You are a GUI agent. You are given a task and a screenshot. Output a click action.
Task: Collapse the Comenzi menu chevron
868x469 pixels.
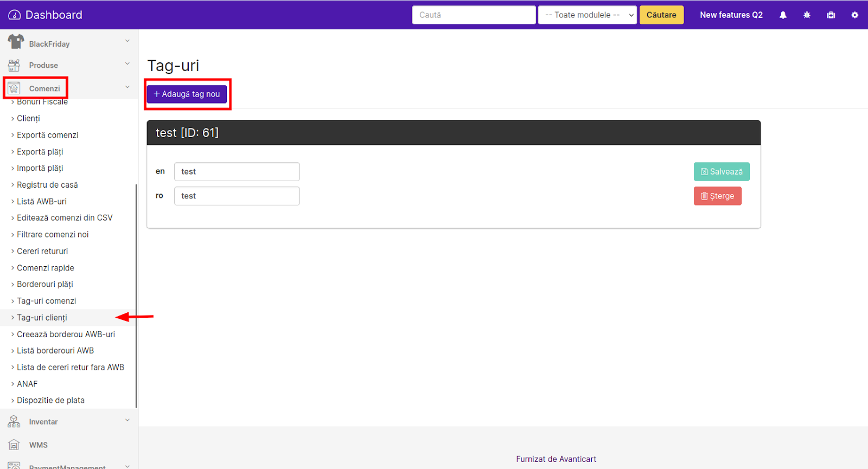click(x=127, y=87)
